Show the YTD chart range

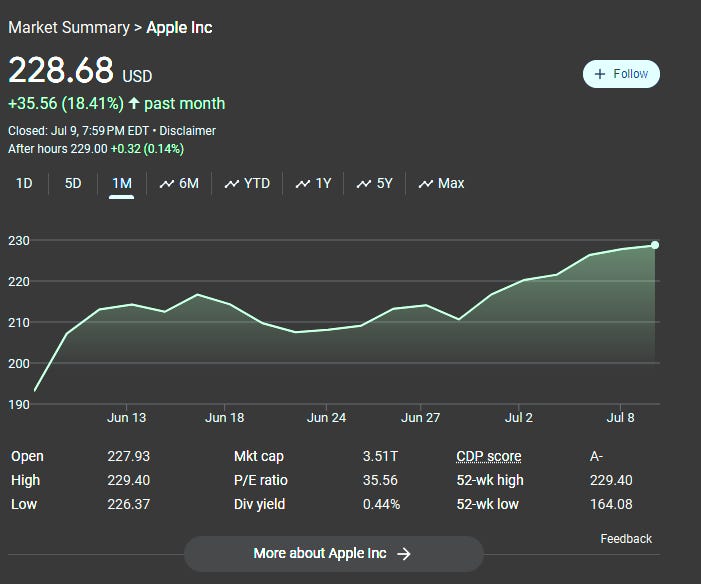(247, 183)
